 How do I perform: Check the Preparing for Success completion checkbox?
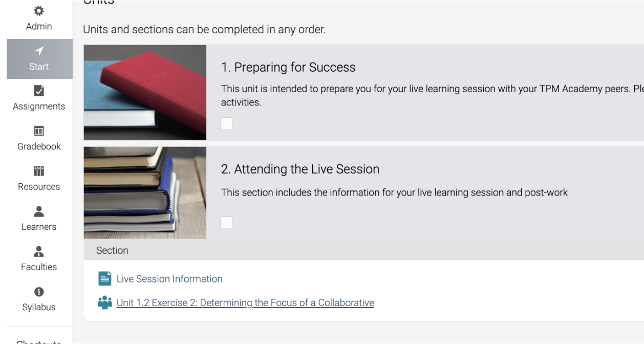click(x=227, y=124)
